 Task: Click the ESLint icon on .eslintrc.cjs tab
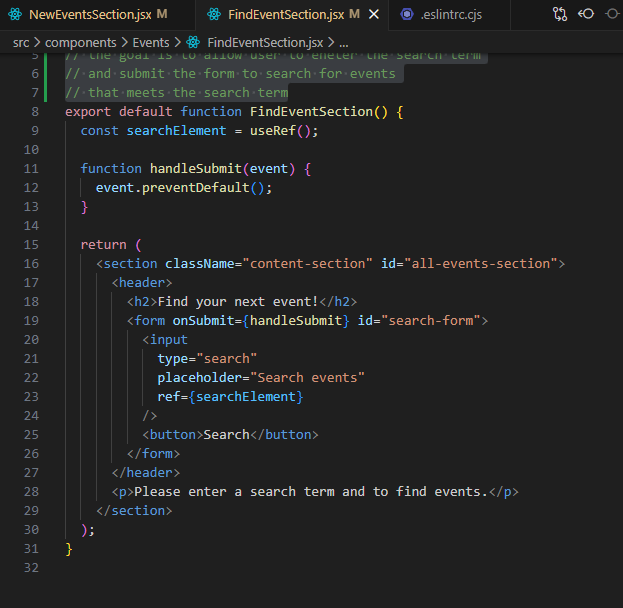(406, 14)
